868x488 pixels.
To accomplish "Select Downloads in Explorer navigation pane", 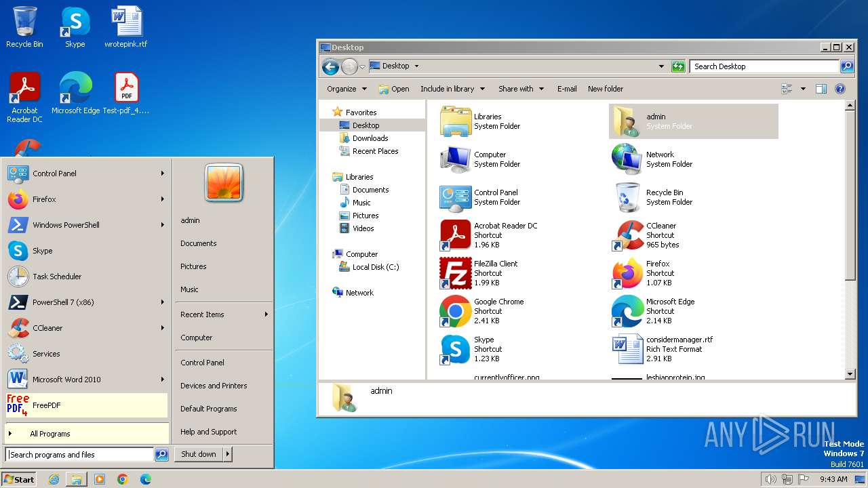I will [x=370, y=138].
